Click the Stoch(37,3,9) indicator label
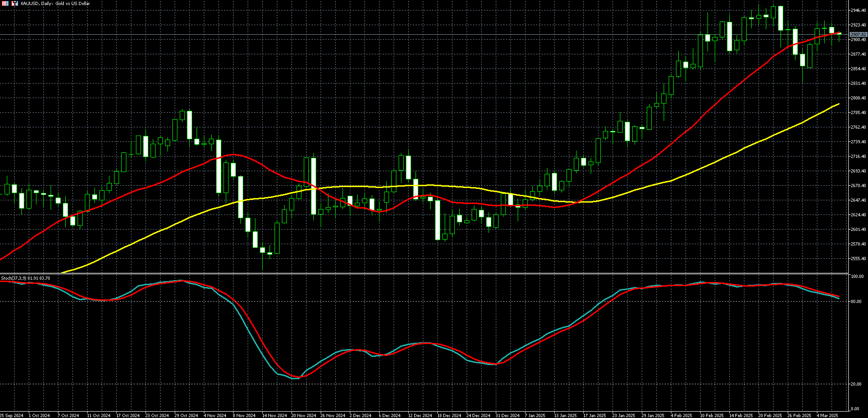 tap(26, 278)
